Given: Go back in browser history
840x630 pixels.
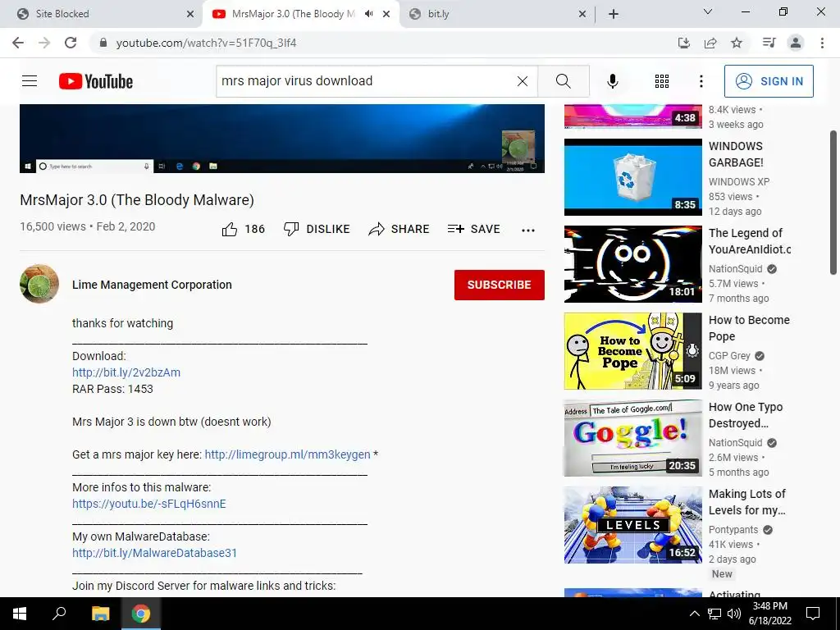Looking at the screenshot, I should click(18, 43).
